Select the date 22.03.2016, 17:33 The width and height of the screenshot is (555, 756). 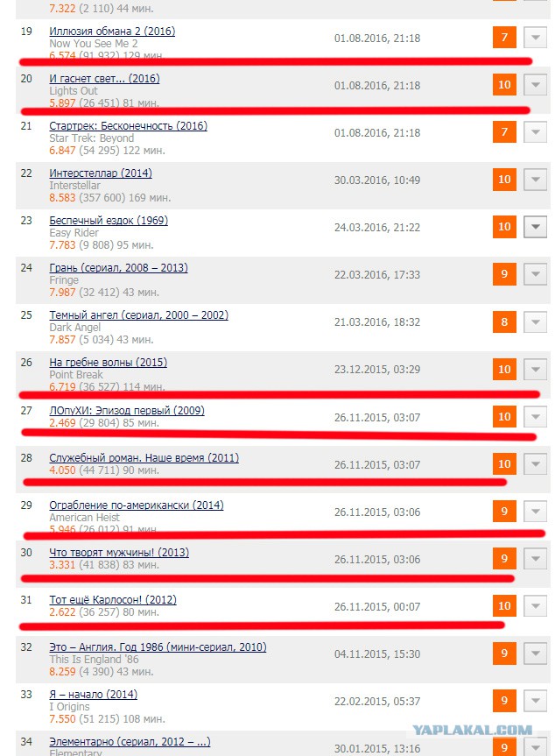[x=377, y=274]
